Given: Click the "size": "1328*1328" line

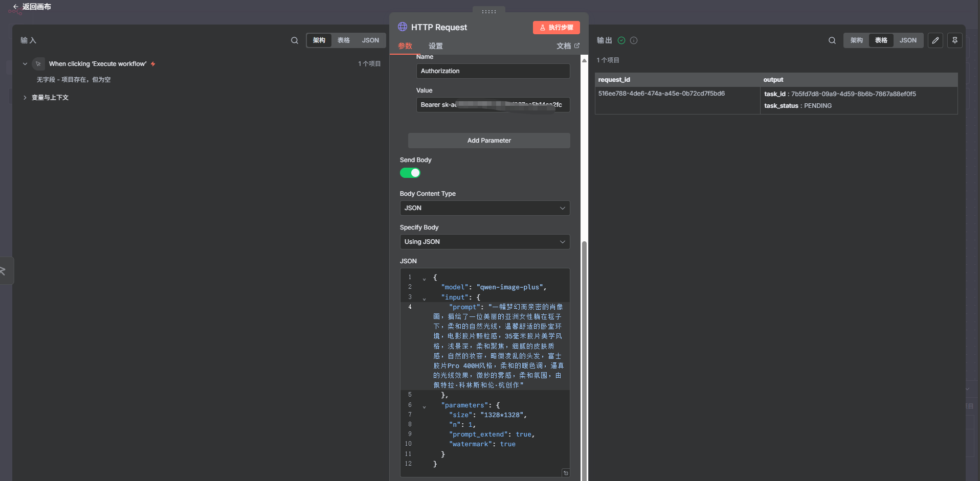Looking at the screenshot, I should pyautogui.click(x=488, y=415).
